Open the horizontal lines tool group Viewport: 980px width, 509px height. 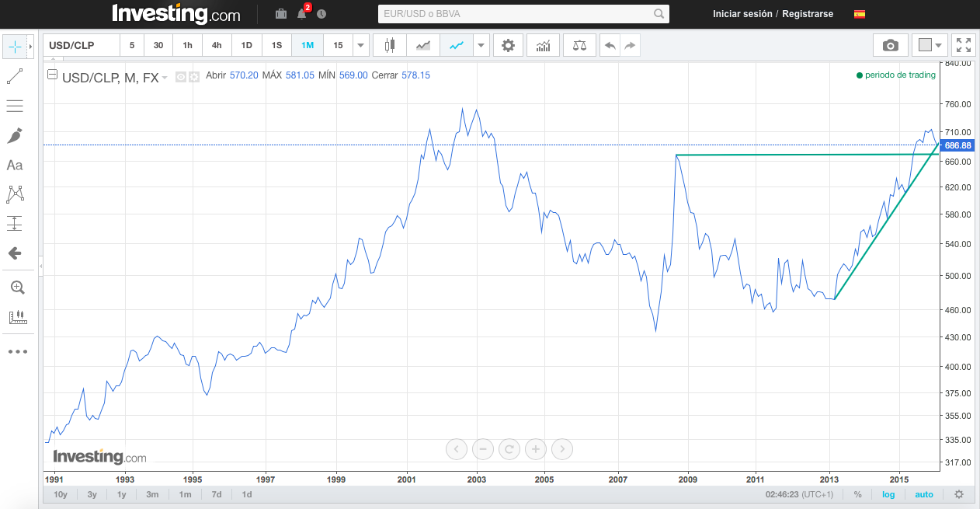pyautogui.click(x=15, y=106)
